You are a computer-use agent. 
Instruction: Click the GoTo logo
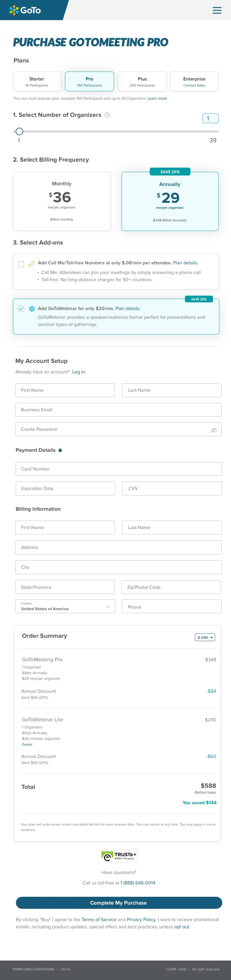(25, 10)
